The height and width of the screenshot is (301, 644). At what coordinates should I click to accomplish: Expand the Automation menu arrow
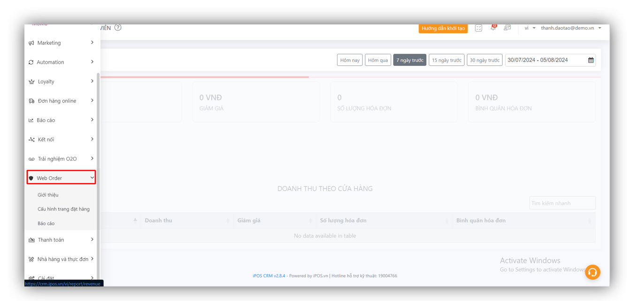(x=92, y=62)
